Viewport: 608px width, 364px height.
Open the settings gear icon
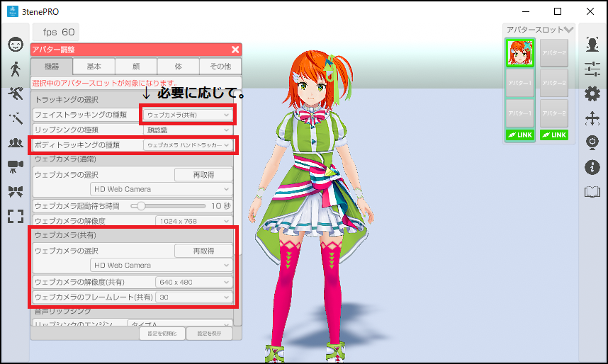coord(592,93)
